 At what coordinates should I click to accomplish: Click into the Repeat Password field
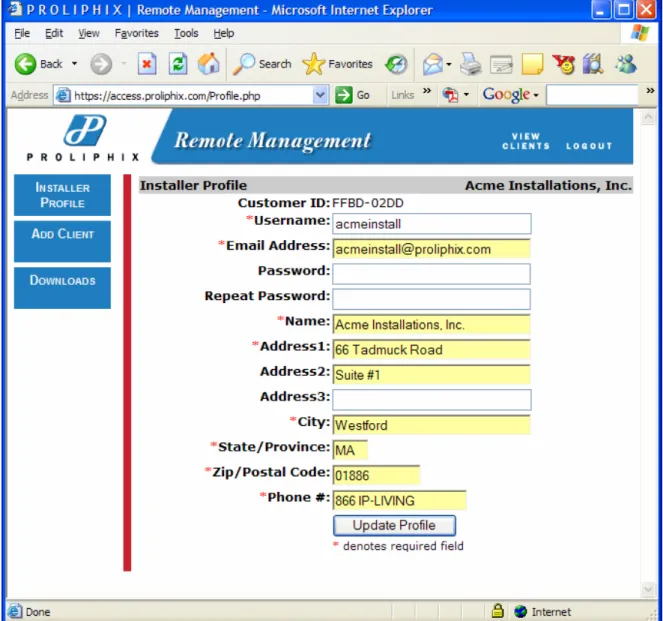[432, 299]
